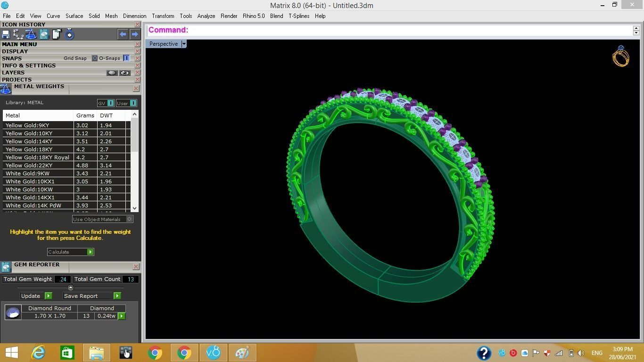Expand the PROJECTS panel header

17,80
